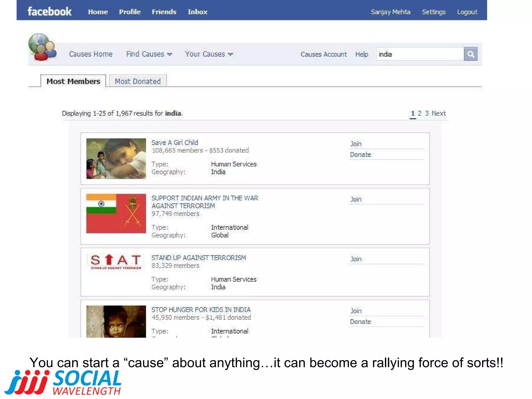The height and width of the screenshot is (399, 532).
Task: Open Inbox in the top bar
Action: click(197, 12)
